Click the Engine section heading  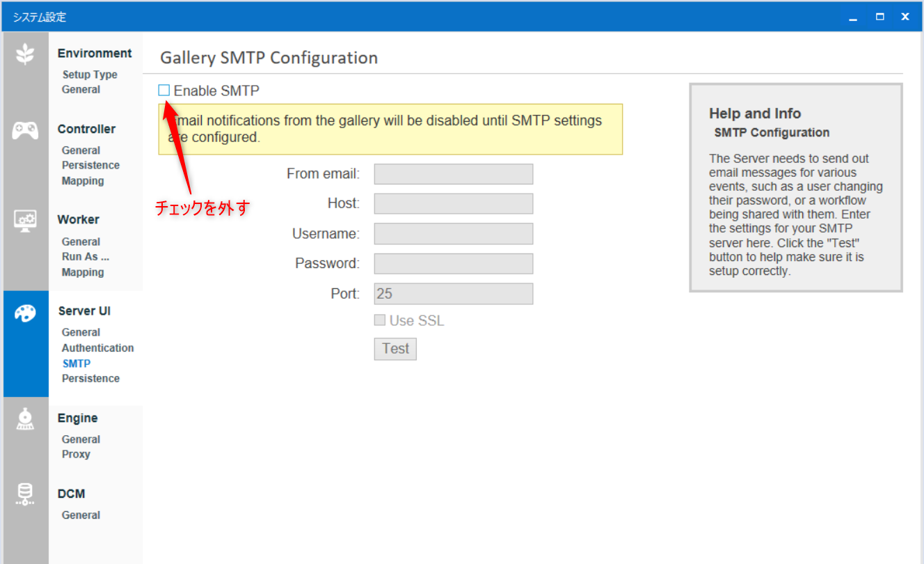tap(77, 418)
